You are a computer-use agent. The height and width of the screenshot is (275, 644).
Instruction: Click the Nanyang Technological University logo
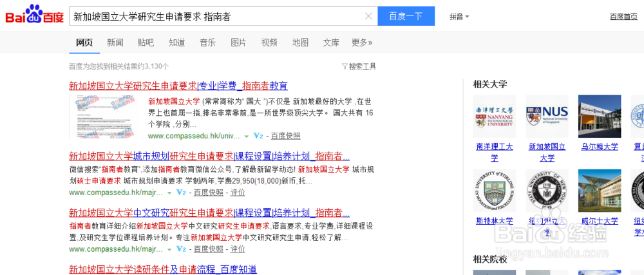(495, 116)
